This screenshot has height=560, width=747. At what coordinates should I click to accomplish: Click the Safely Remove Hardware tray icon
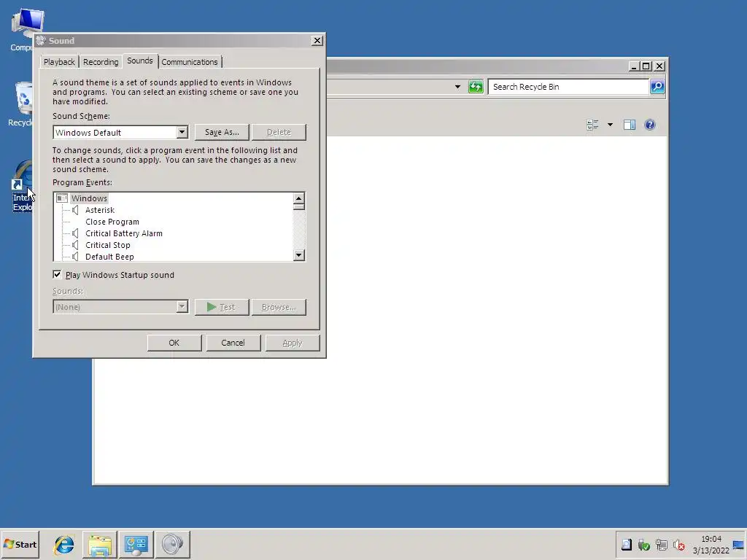coord(644,545)
